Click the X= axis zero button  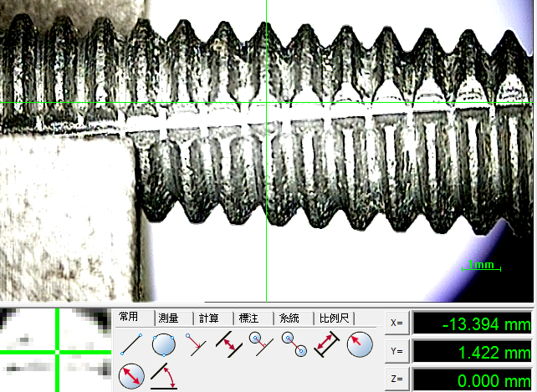tap(396, 323)
